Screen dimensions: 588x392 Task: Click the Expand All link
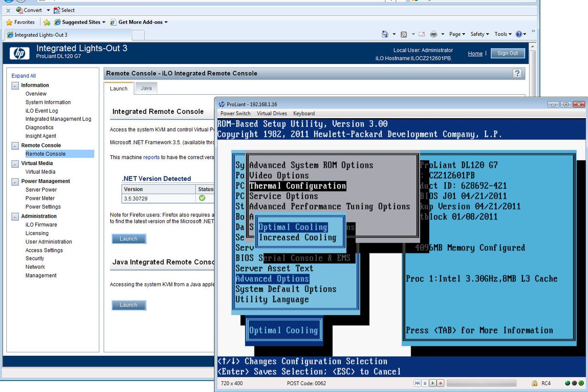pos(23,76)
